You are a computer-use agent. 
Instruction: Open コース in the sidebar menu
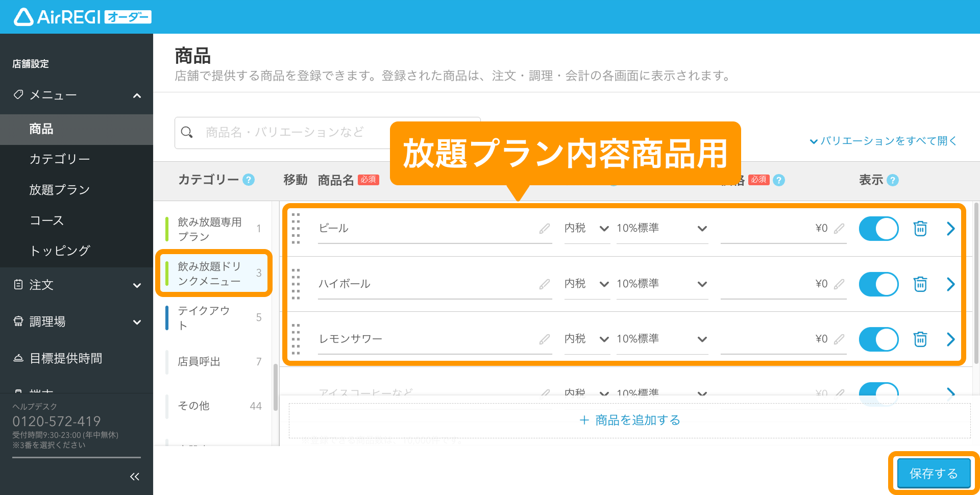[x=77, y=220]
